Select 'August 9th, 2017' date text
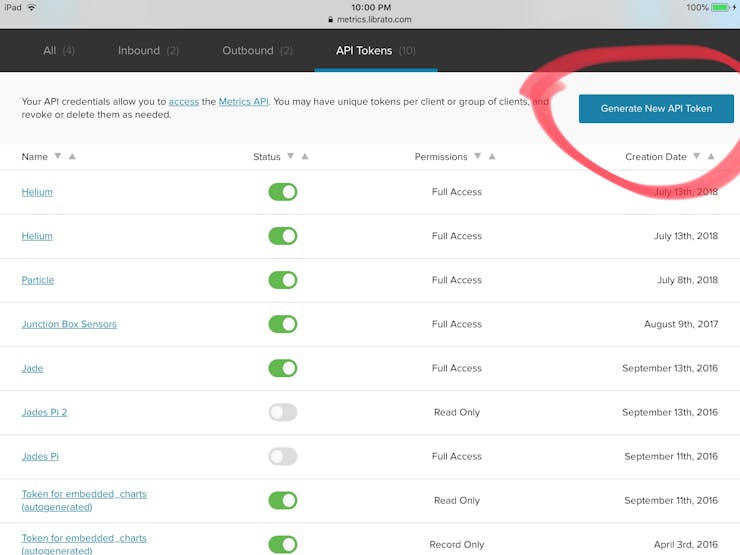 pos(681,324)
